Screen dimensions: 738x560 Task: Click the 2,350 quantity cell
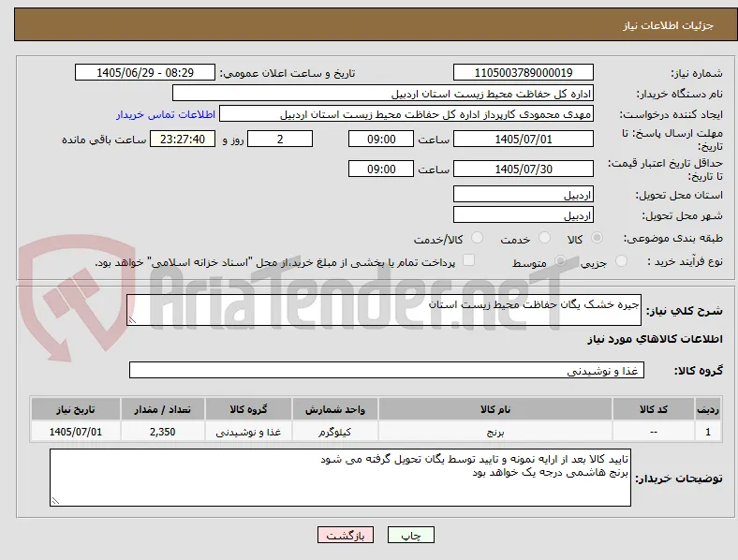(x=162, y=432)
